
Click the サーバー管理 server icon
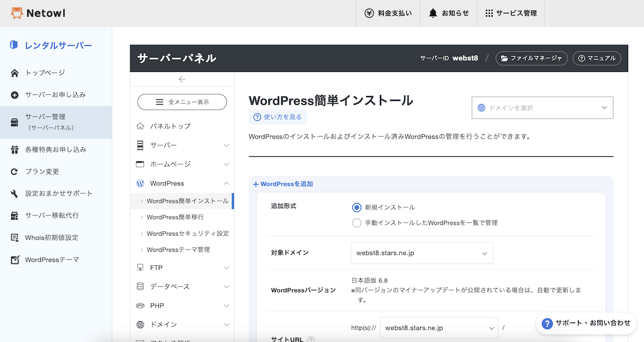(14, 122)
